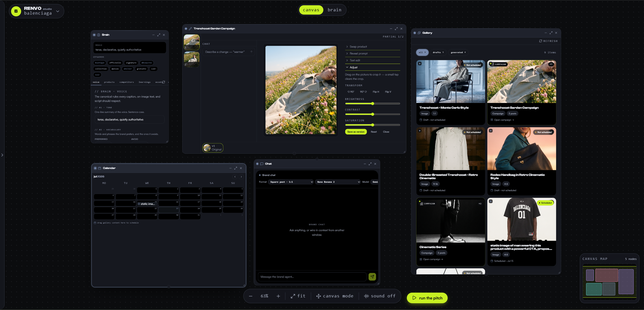Click the send message icon in Chat

tap(372, 277)
